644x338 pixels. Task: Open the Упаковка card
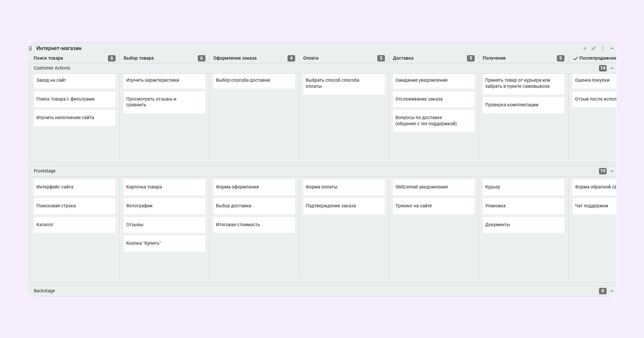pos(524,206)
